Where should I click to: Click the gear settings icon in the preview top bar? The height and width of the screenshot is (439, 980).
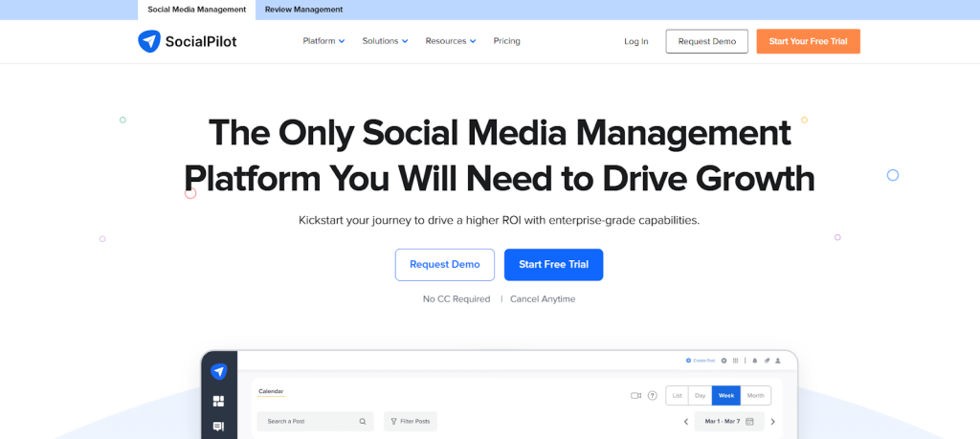click(x=724, y=361)
